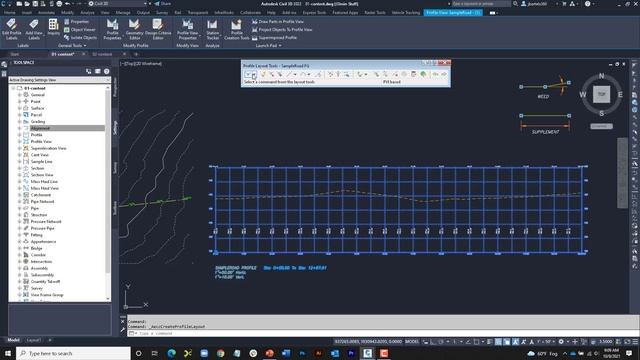Viewport: 640px width, 360px height.
Task: Open Edit Profile Labels tool
Action: (11, 29)
